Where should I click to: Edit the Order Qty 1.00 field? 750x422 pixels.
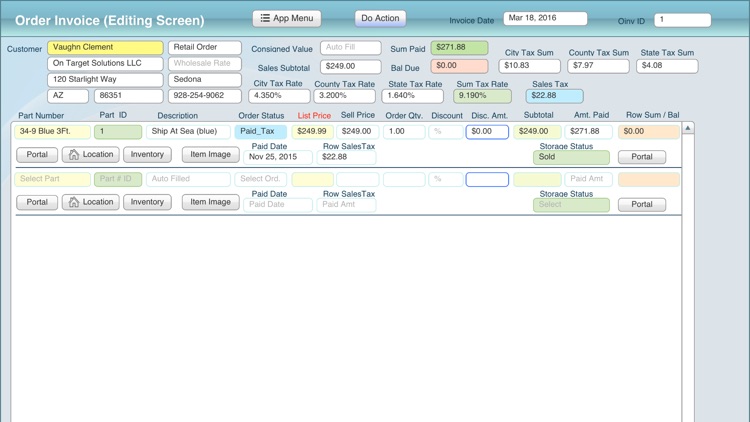[404, 132]
